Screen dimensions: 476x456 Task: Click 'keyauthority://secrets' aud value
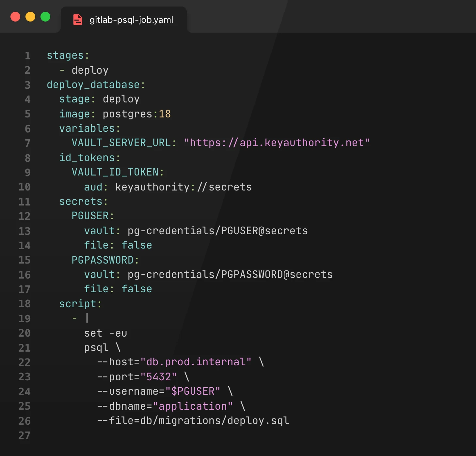point(183,187)
